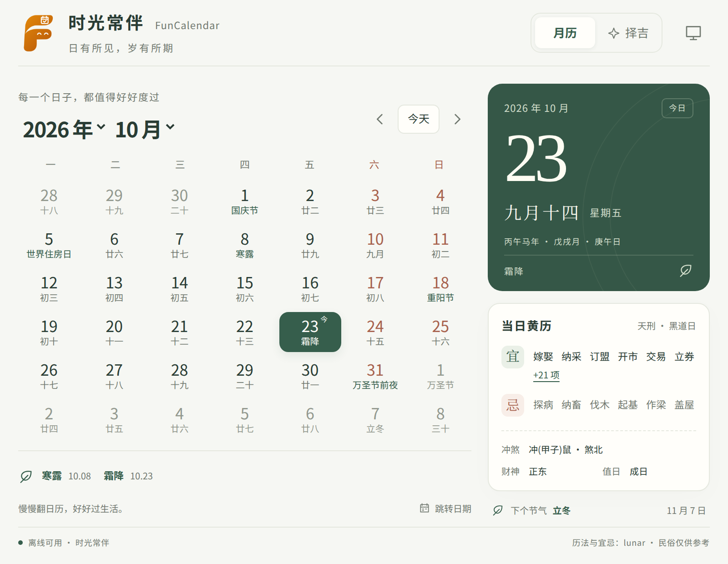Click the 霜降 10.23 solar term link

click(x=128, y=476)
